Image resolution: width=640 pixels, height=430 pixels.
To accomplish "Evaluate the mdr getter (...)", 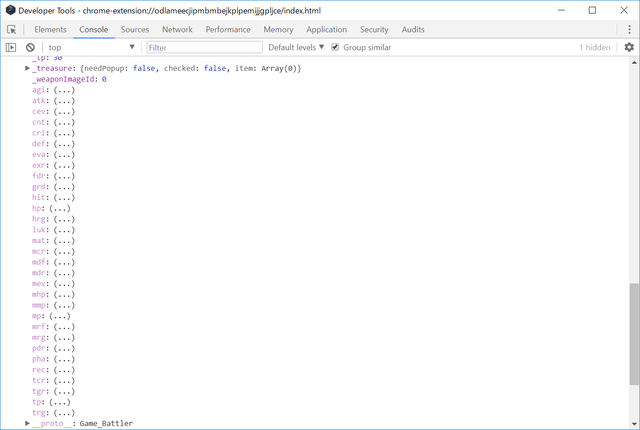I will click(64, 273).
